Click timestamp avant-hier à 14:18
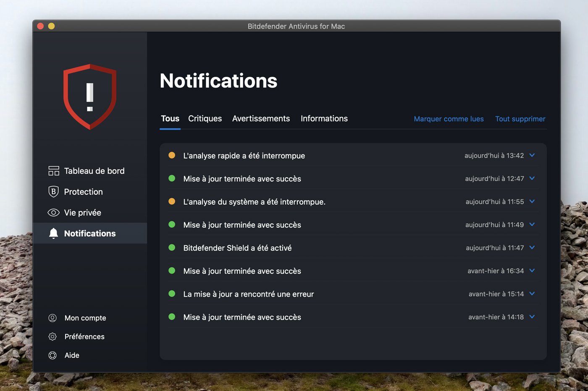Image resolution: width=588 pixels, height=391 pixels. coord(496,317)
